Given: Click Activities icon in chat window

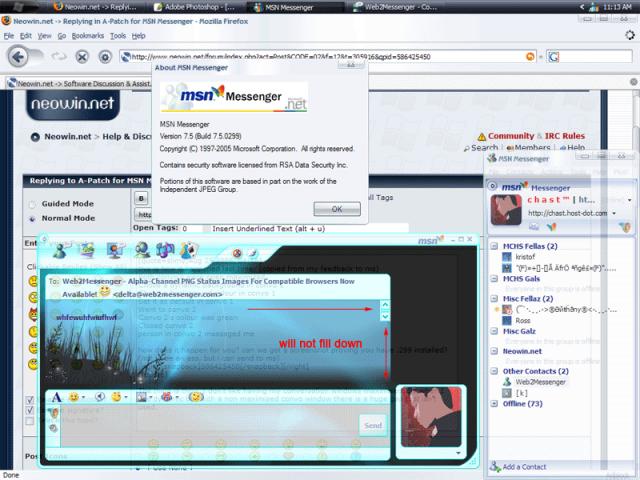Looking at the screenshot, I should click(164, 250).
